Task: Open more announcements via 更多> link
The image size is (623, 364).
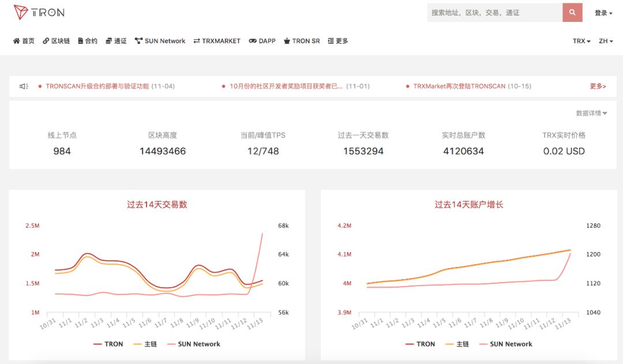Action: [598, 86]
